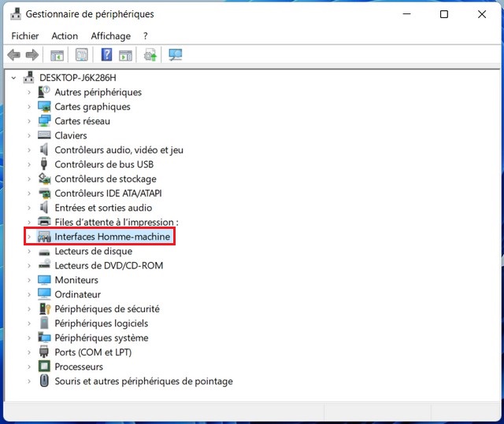Screen dimensions: 504x424
Task: Click the Properties toolbar icon
Action: (x=81, y=55)
